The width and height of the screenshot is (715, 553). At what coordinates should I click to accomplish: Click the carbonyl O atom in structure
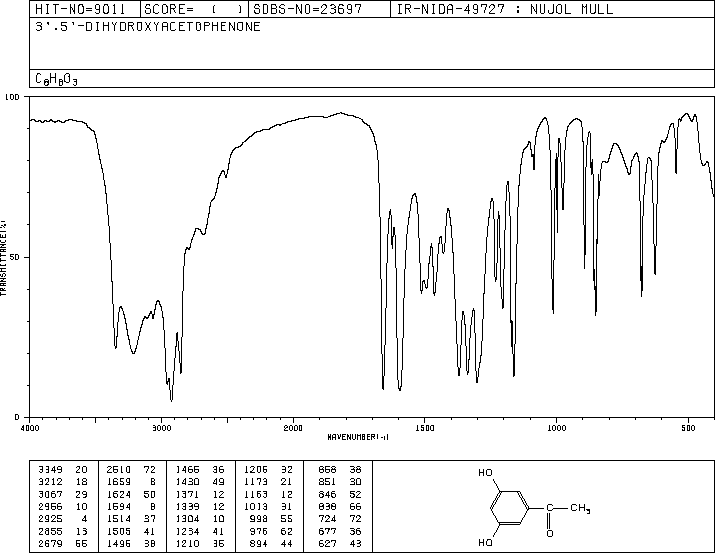(550, 533)
